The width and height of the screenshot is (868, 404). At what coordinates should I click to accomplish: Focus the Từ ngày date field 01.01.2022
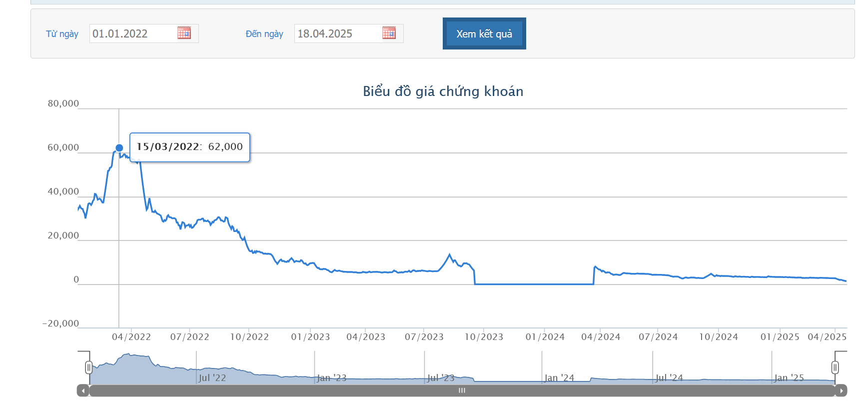pos(133,33)
